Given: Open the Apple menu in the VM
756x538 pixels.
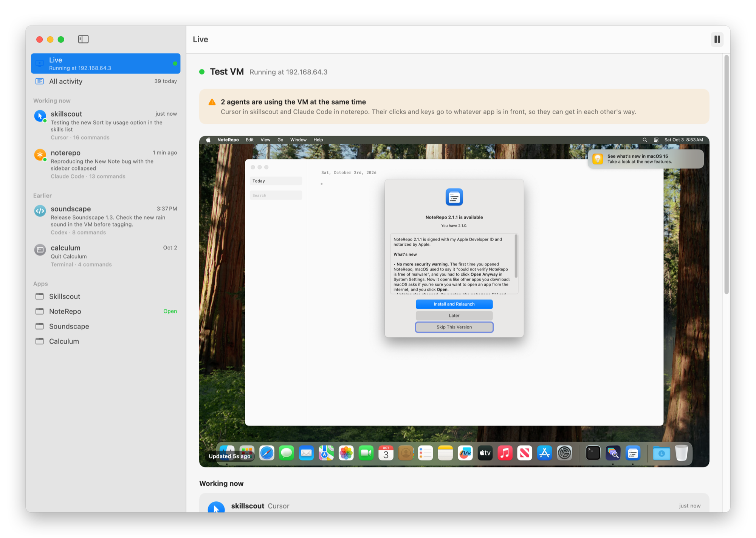Looking at the screenshot, I should point(208,140).
